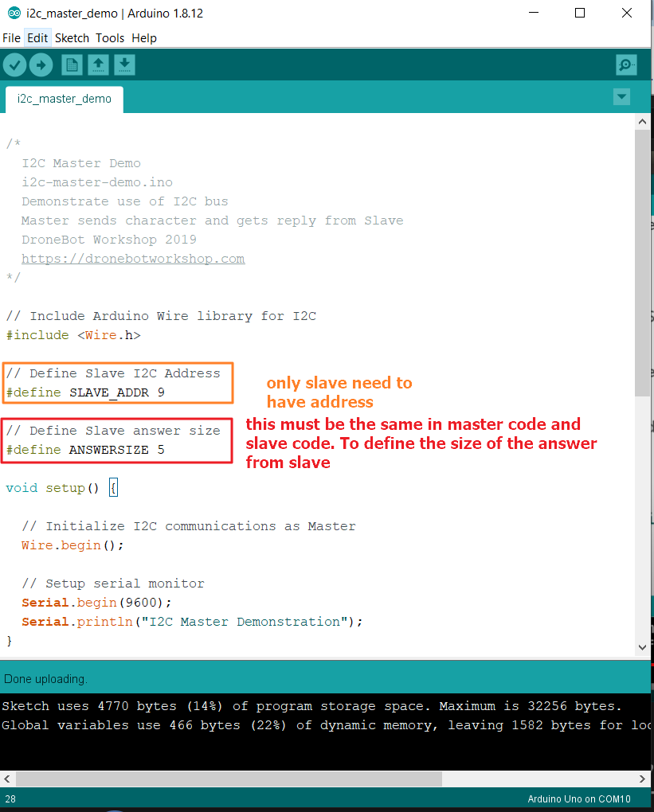The height and width of the screenshot is (812, 654).
Task: Click the 'i2c-master-demo.ino' comment line
Action: point(97,182)
